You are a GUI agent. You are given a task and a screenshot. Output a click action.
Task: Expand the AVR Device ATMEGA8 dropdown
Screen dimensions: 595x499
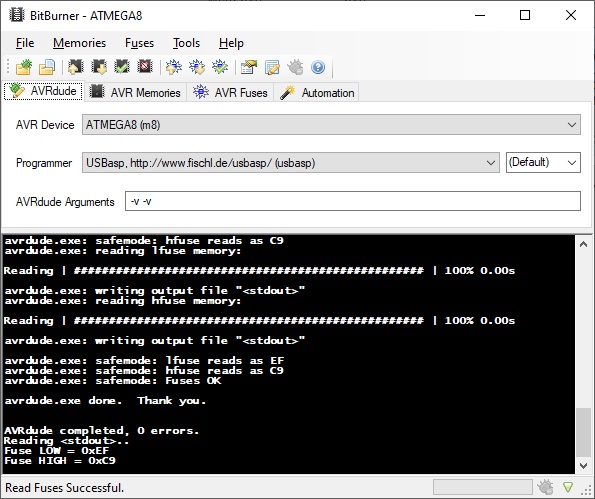coord(331,124)
